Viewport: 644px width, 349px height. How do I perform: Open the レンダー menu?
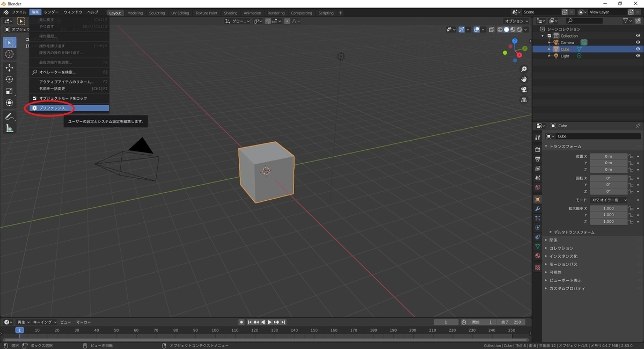tap(52, 12)
